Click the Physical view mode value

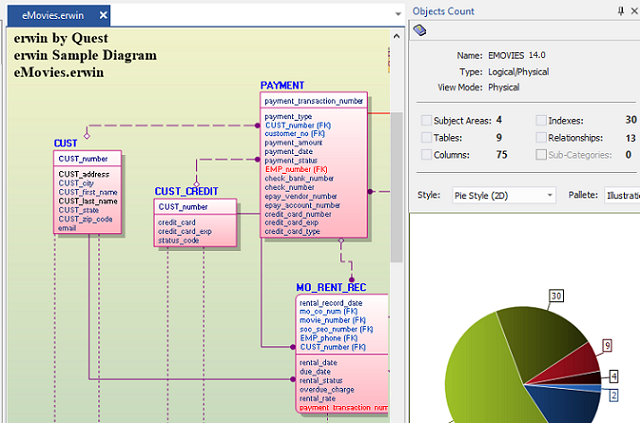tap(504, 87)
